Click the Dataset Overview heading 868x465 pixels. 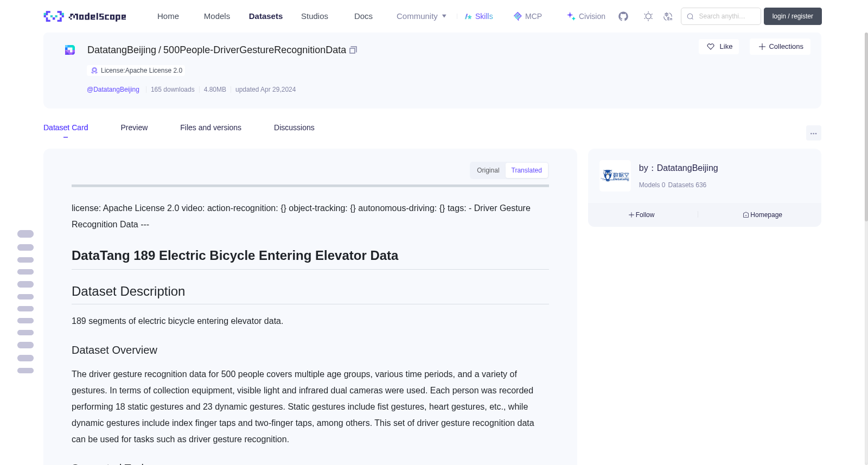coord(114,351)
